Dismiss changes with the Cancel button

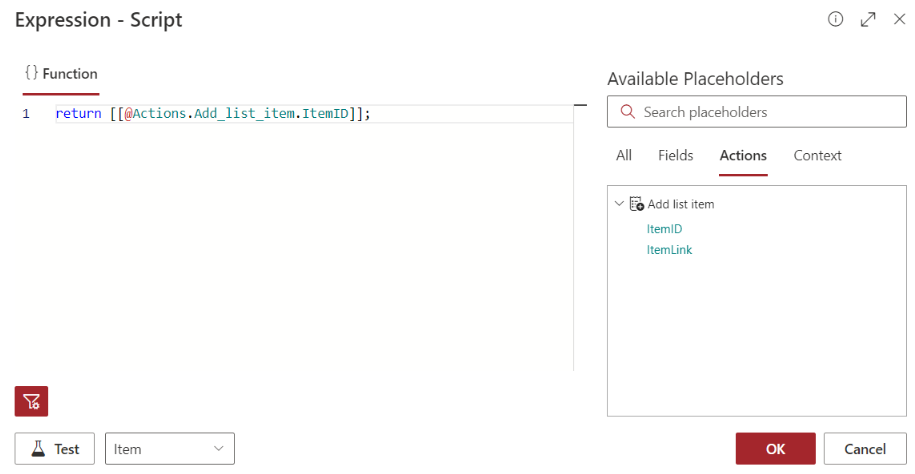pos(865,448)
